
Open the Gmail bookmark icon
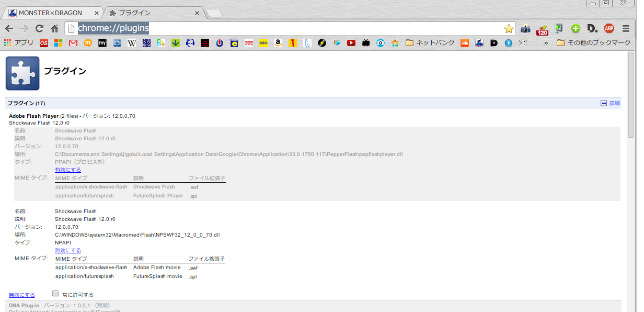click(73, 43)
